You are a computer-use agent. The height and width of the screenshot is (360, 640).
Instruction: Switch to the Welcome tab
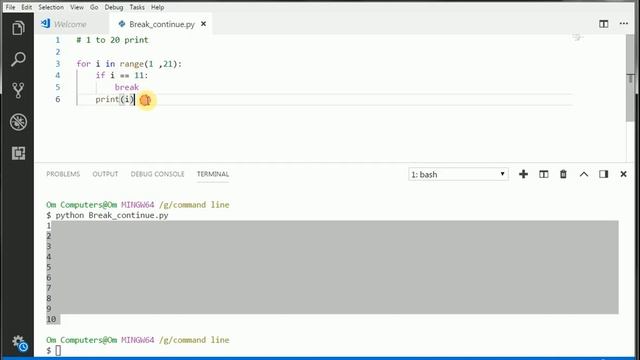click(70, 24)
